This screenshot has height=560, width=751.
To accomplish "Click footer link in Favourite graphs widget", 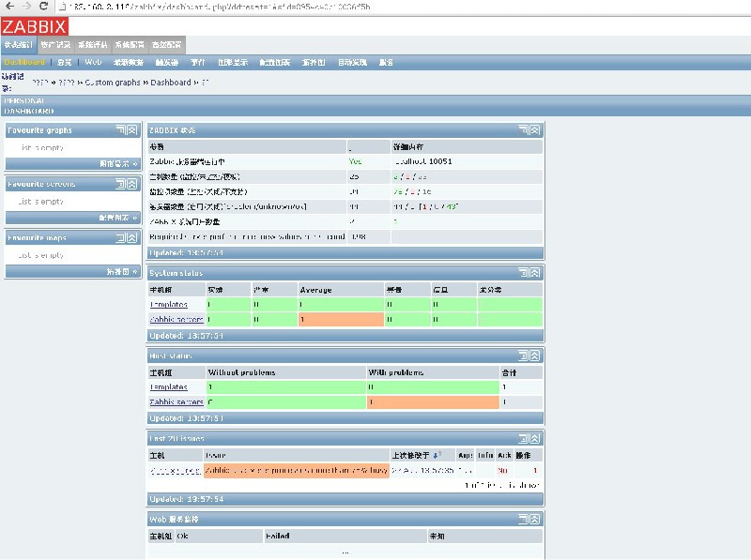I will (118, 164).
